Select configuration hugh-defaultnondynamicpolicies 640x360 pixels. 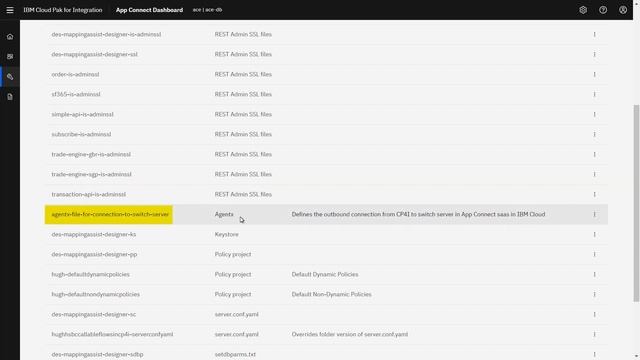[x=96, y=294]
